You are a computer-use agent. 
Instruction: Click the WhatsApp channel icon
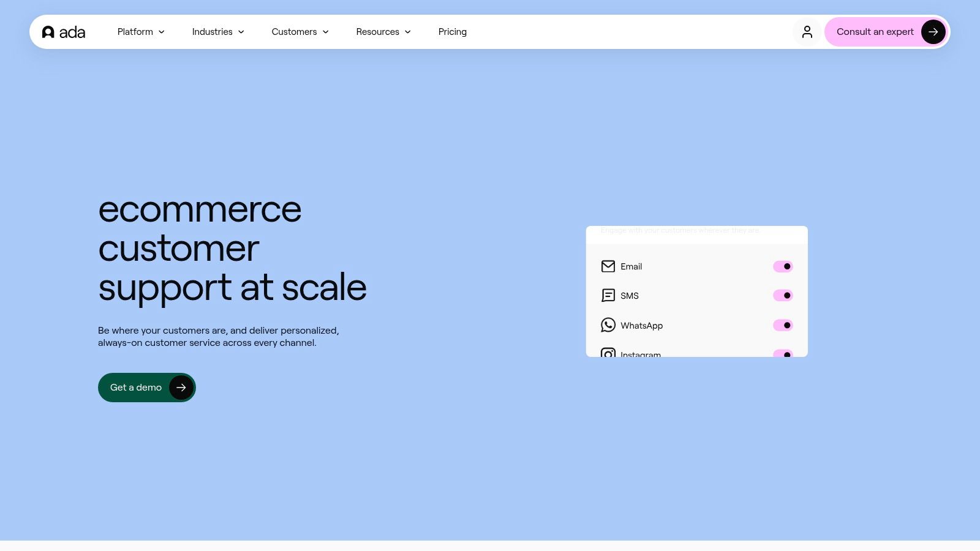(x=608, y=325)
